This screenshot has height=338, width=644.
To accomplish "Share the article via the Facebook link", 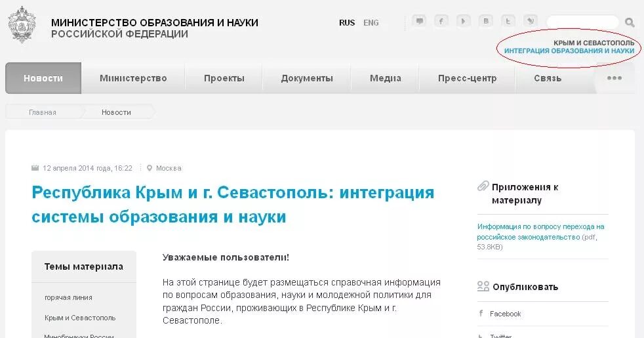I will [x=505, y=314].
